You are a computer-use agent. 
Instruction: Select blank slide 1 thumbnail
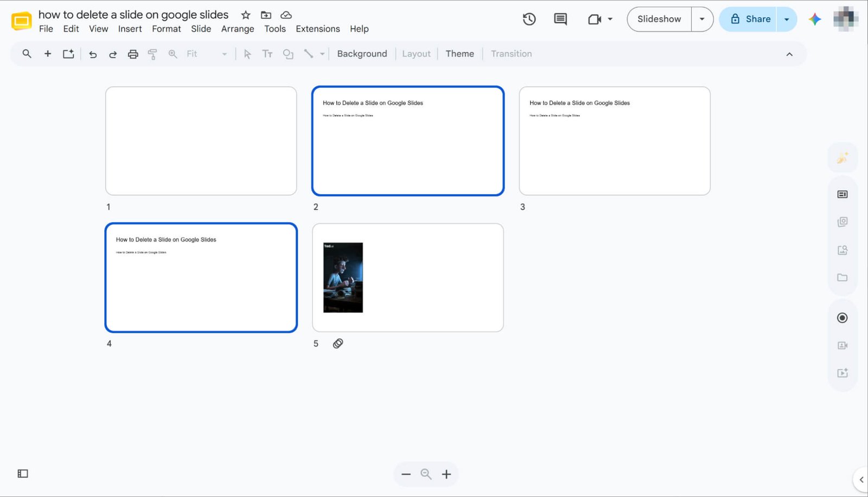[x=201, y=141]
